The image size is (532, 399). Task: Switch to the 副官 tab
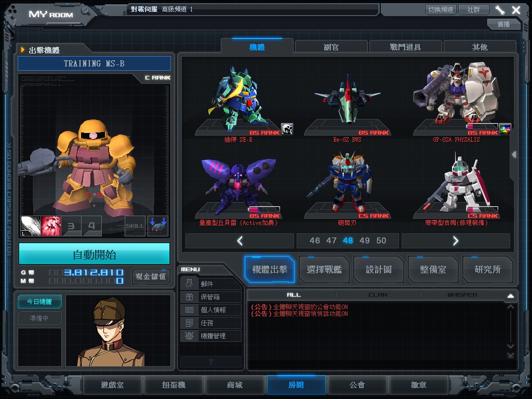(x=331, y=47)
